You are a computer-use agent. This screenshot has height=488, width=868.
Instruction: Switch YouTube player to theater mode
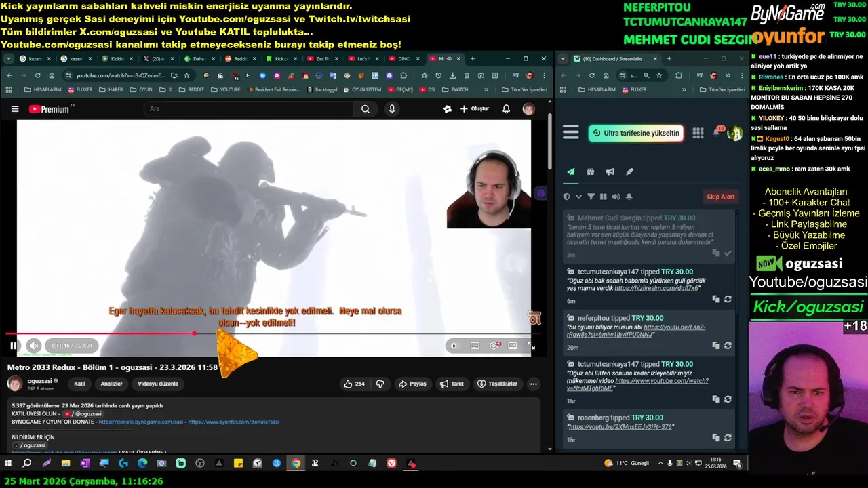tap(513, 346)
